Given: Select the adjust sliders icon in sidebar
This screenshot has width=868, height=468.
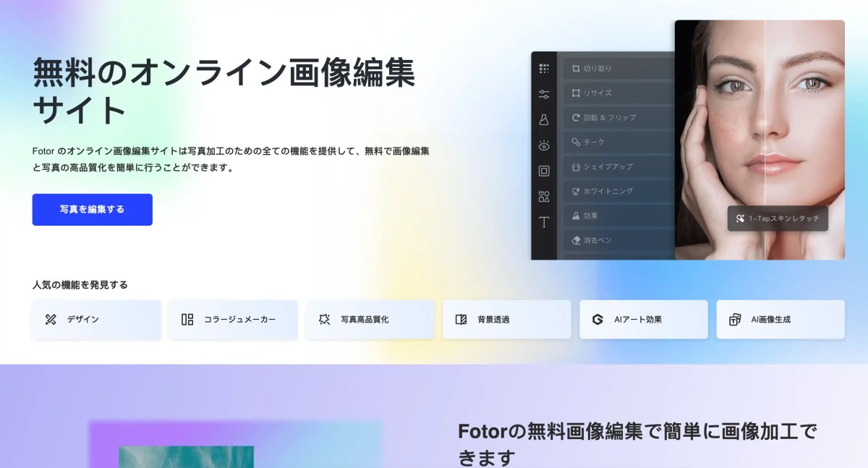Looking at the screenshot, I should [x=544, y=94].
